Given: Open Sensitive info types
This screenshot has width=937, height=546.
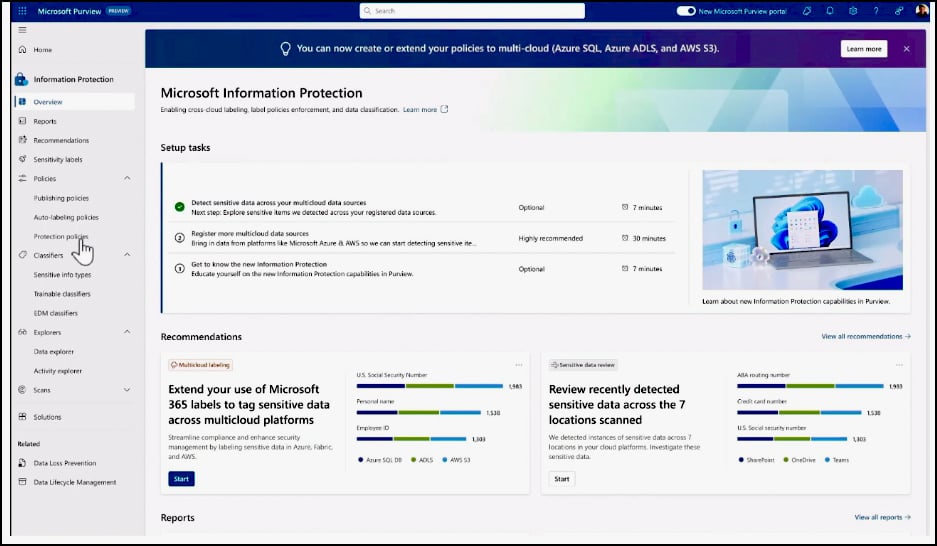Looking at the screenshot, I should click(62, 275).
